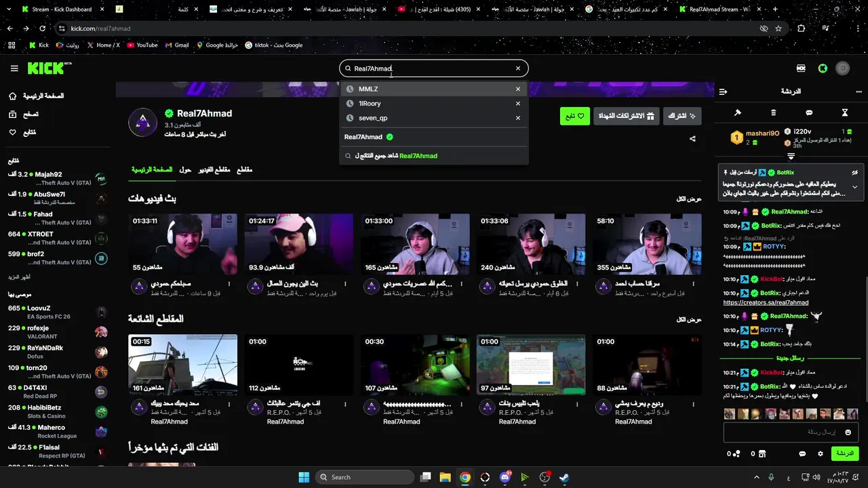The image size is (868, 488).
Task: Open the Kick hamburger sidebar menu
Action: click(14, 68)
